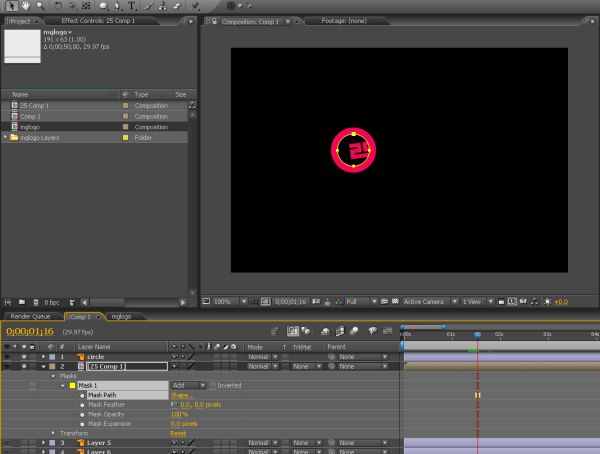Toggle Mask Opacity stopwatch
Screen dimensions: 600x454
coord(82,415)
